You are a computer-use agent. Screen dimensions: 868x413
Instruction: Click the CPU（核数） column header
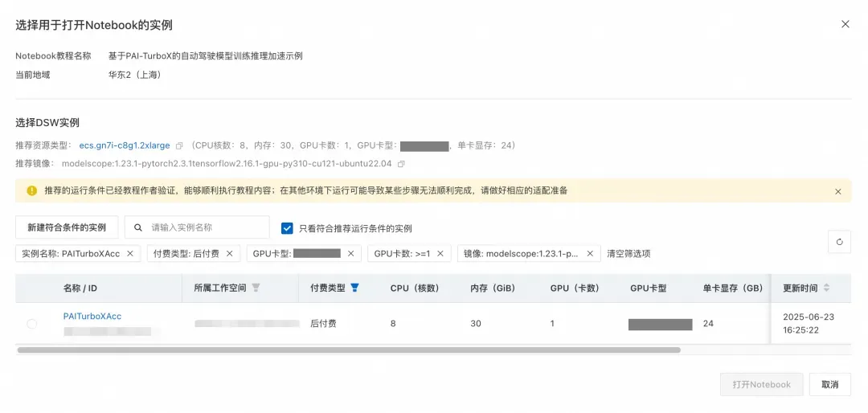click(415, 288)
